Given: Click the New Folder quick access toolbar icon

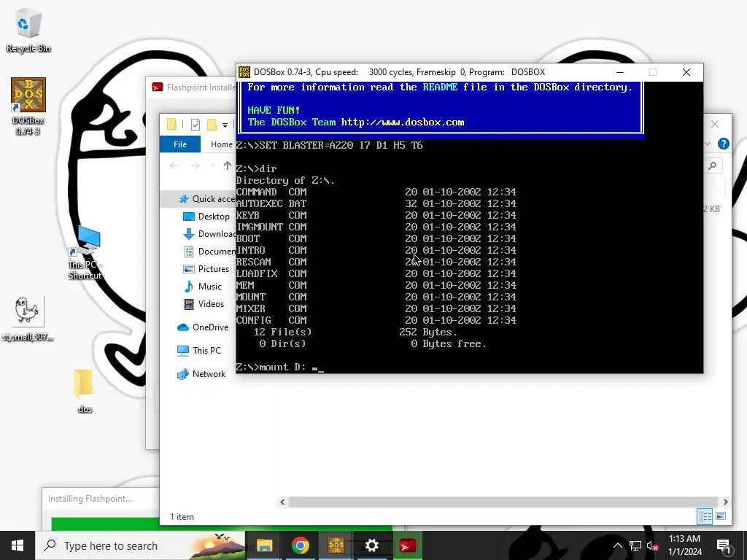Looking at the screenshot, I should pos(212,124).
